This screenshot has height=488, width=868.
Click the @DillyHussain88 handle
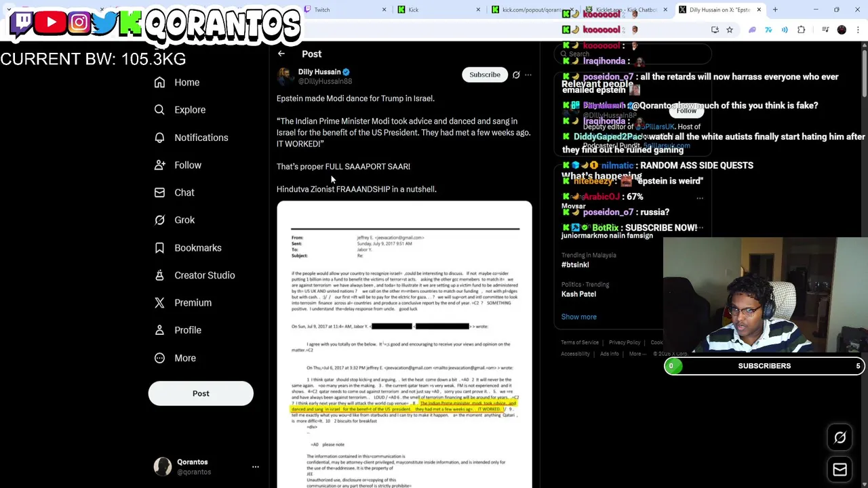point(325,81)
